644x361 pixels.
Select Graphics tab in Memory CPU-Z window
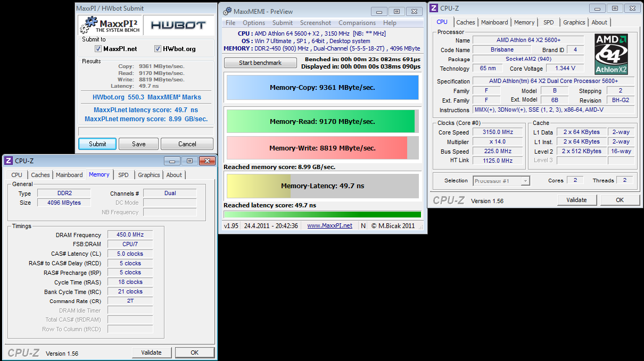149,175
